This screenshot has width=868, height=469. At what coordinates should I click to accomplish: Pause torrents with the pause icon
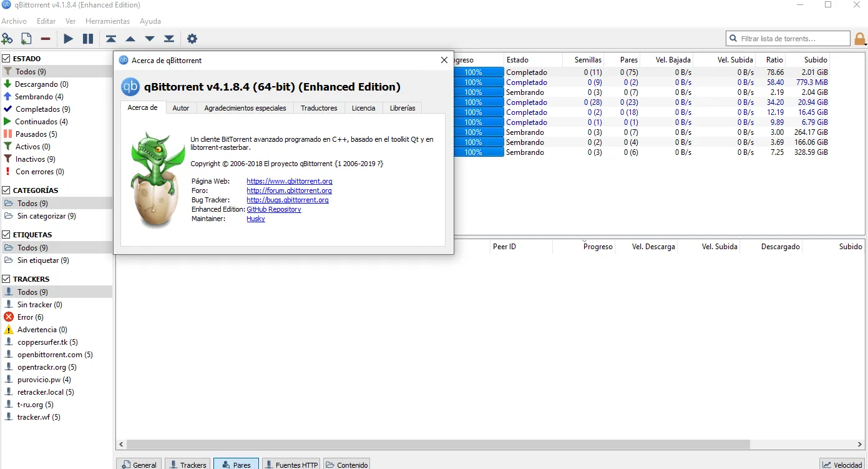tap(87, 38)
